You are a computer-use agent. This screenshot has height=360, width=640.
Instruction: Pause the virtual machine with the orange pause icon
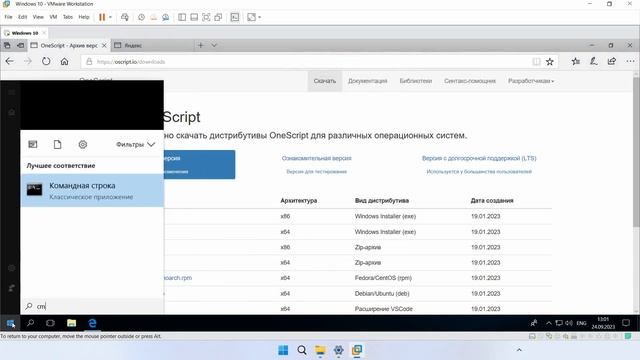pyautogui.click(x=102, y=17)
